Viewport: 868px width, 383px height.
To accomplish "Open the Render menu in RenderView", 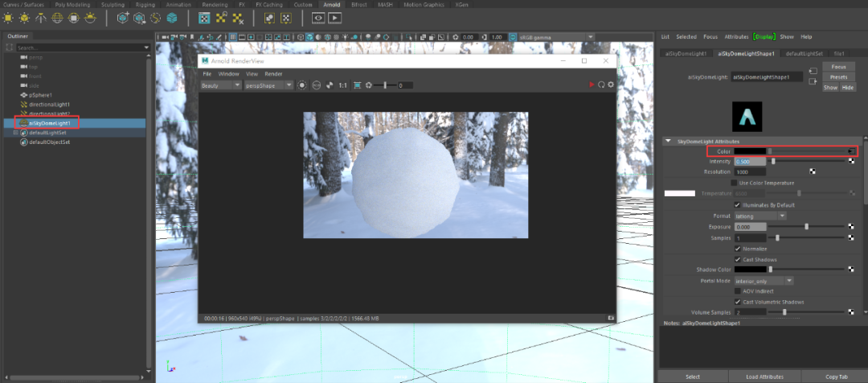I will 273,73.
